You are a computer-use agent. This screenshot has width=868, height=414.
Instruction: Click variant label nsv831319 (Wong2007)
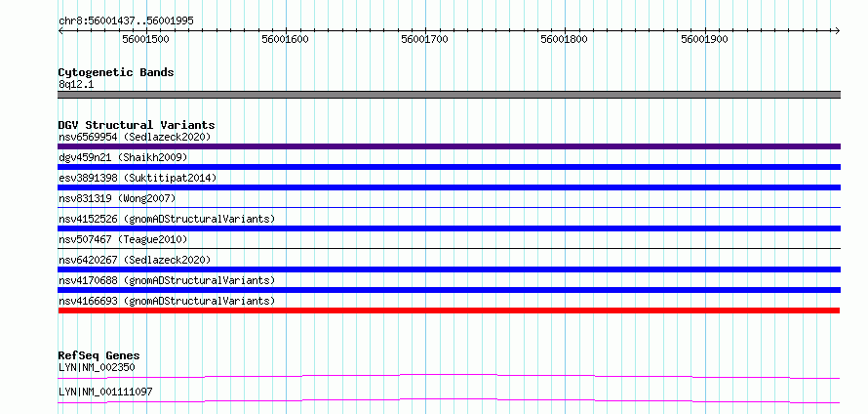pyautogui.click(x=117, y=198)
